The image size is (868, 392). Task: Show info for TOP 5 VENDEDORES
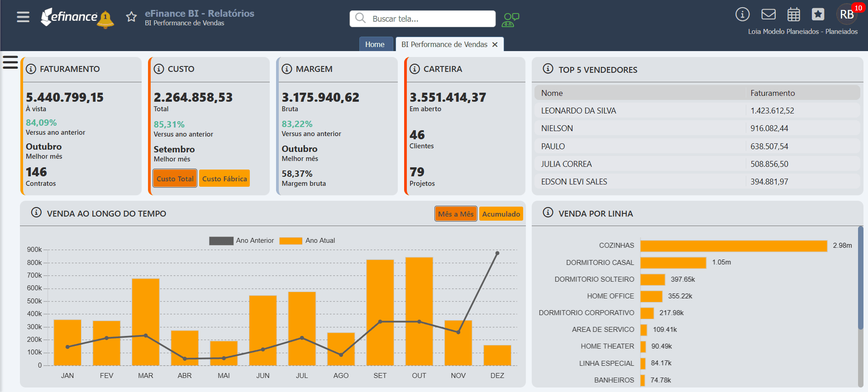click(x=548, y=69)
